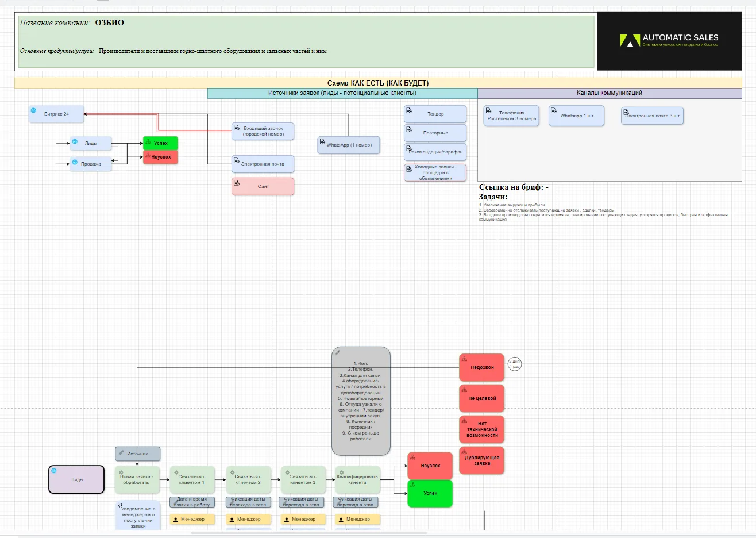Click the green Успех block next to Квалифицировать клиента
The image size is (756, 538).
(430, 493)
